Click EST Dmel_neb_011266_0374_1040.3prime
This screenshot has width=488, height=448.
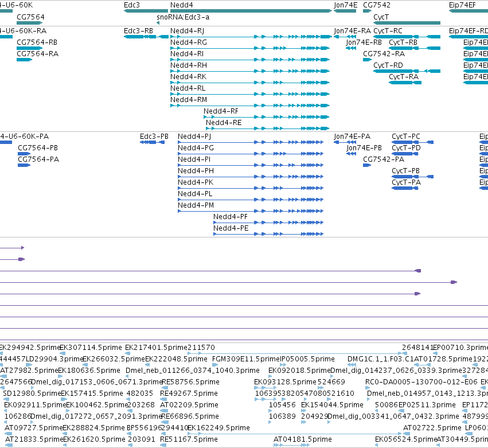(192, 371)
